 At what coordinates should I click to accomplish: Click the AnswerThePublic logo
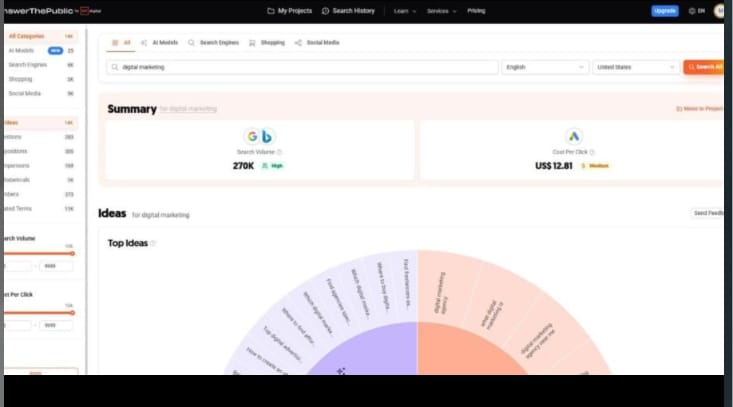(52, 11)
